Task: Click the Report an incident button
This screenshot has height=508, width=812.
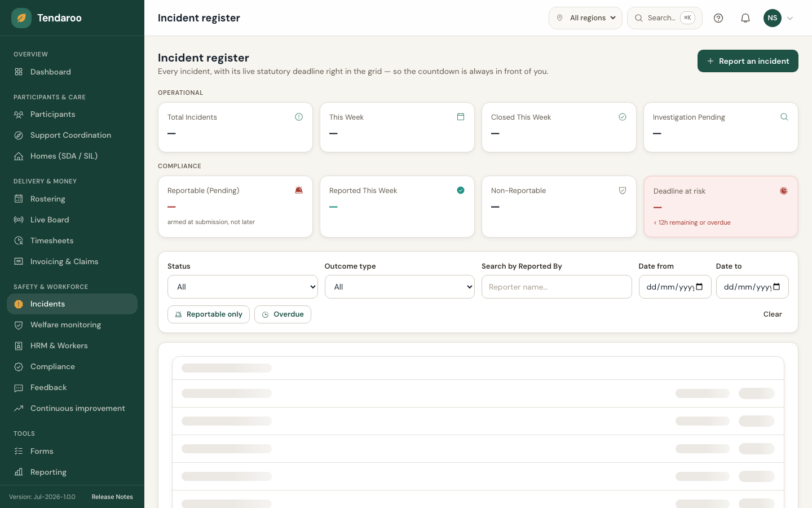Action: (748, 61)
